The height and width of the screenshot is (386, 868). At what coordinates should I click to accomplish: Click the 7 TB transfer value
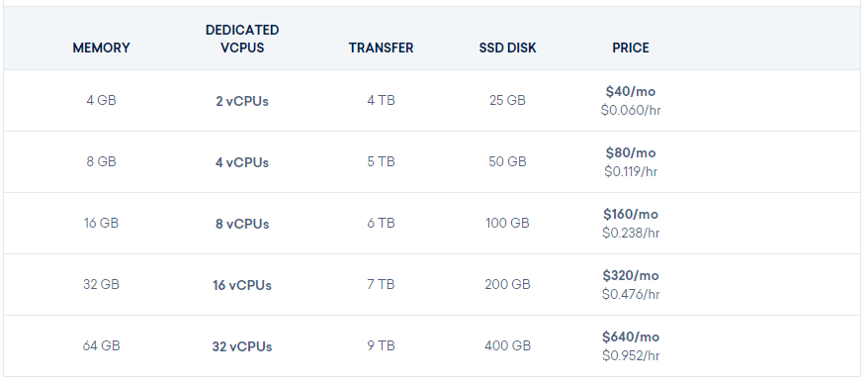coord(381,284)
